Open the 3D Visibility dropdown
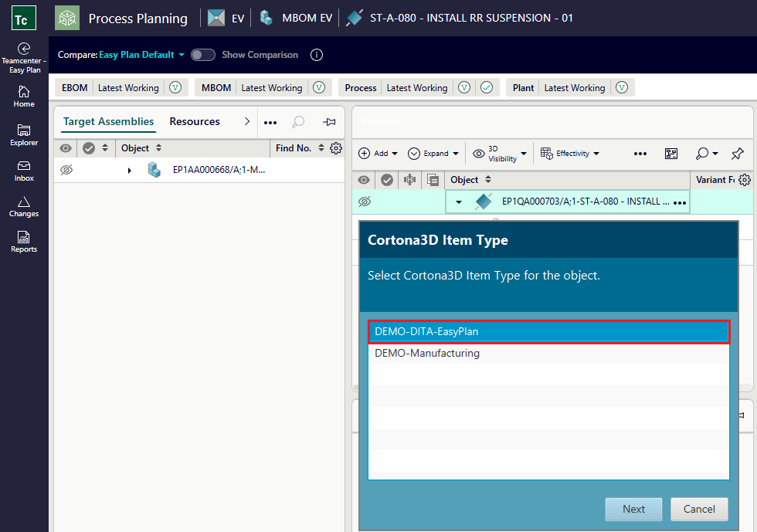757x532 pixels. [499, 154]
